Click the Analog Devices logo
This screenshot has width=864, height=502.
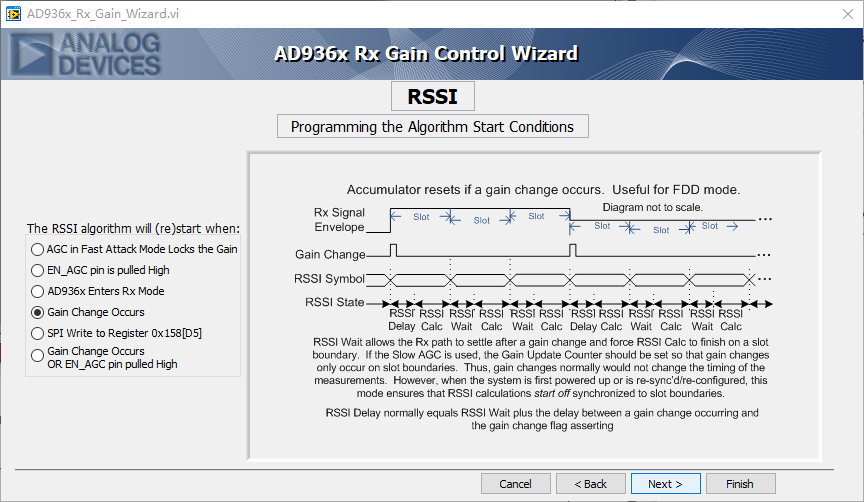click(85, 54)
